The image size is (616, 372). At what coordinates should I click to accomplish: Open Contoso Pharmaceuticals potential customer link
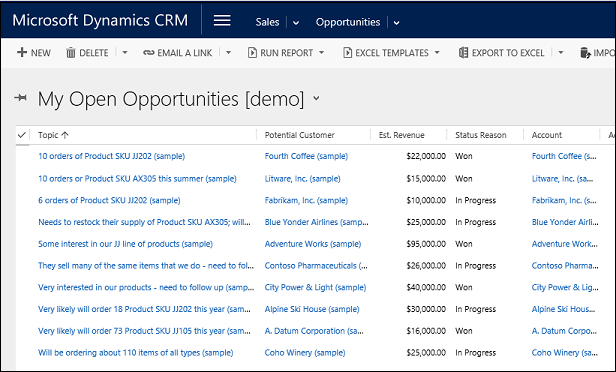point(316,266)
